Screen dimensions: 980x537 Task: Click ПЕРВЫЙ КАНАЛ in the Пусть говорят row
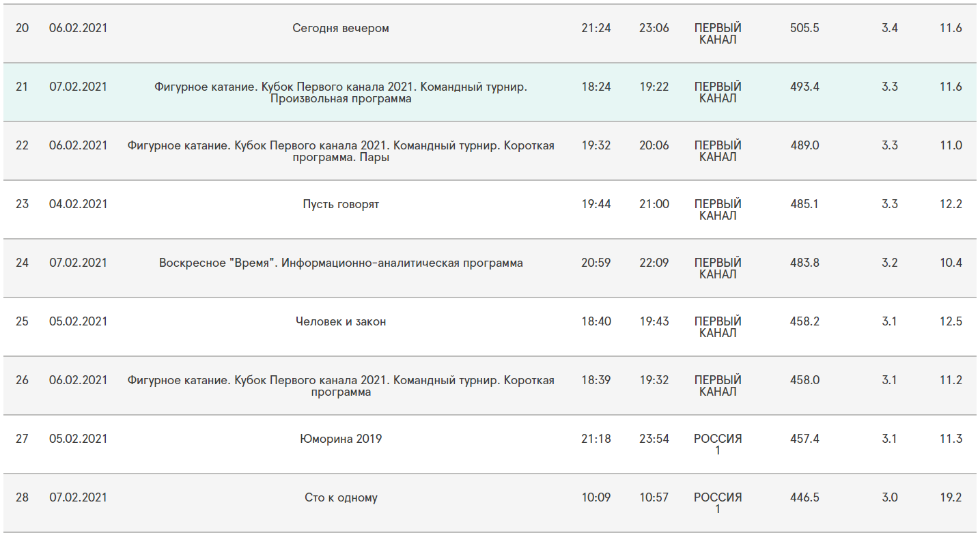(718, 209)
